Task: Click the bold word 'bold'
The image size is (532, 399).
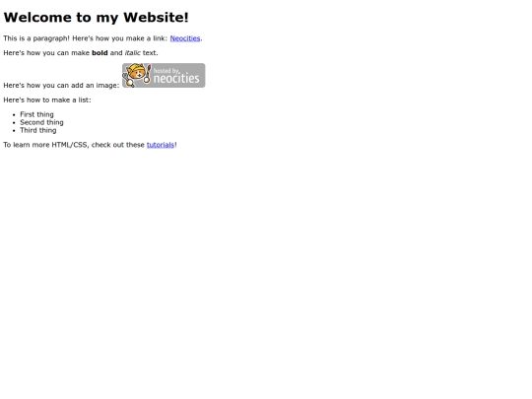Action: click(x=100, y=53)
